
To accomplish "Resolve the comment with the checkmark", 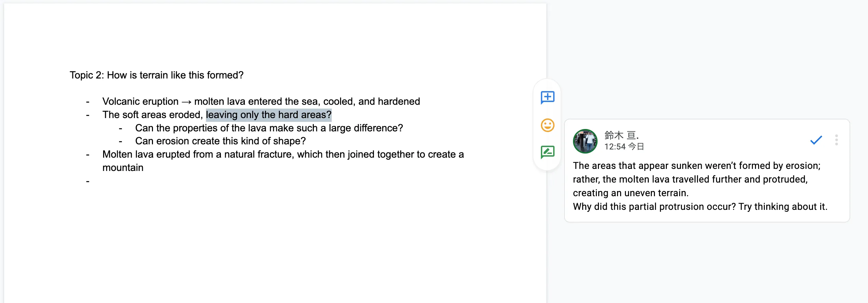I will (816, 140).
